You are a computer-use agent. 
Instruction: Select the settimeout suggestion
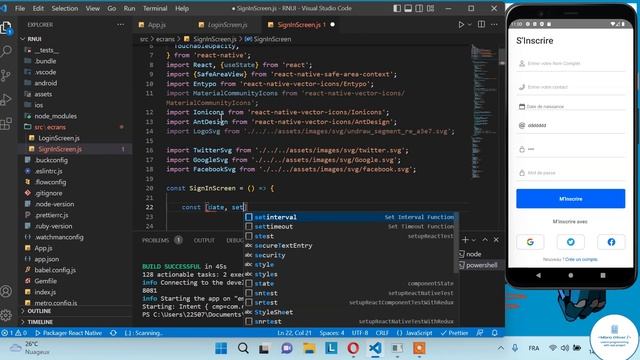350,227
